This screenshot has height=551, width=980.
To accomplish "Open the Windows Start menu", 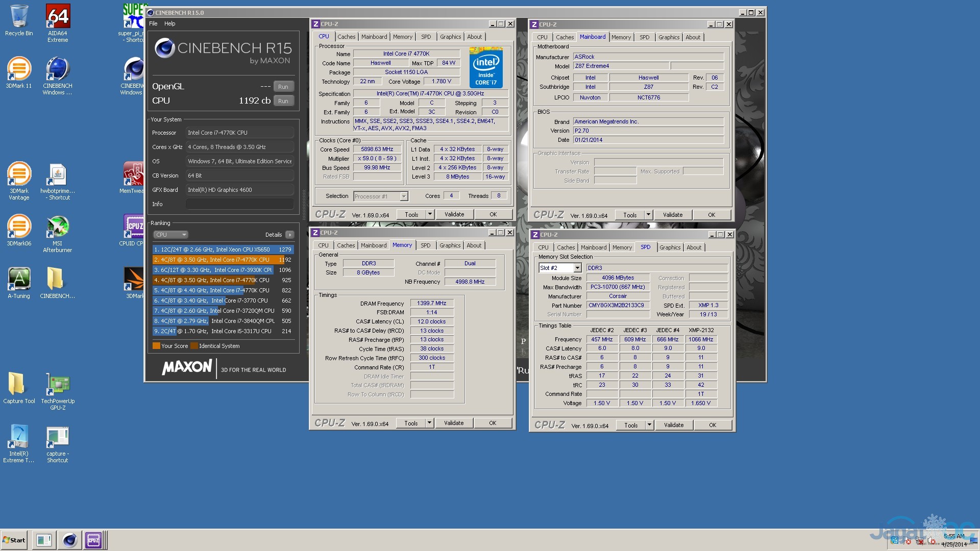I will click(x=14, y=540).
